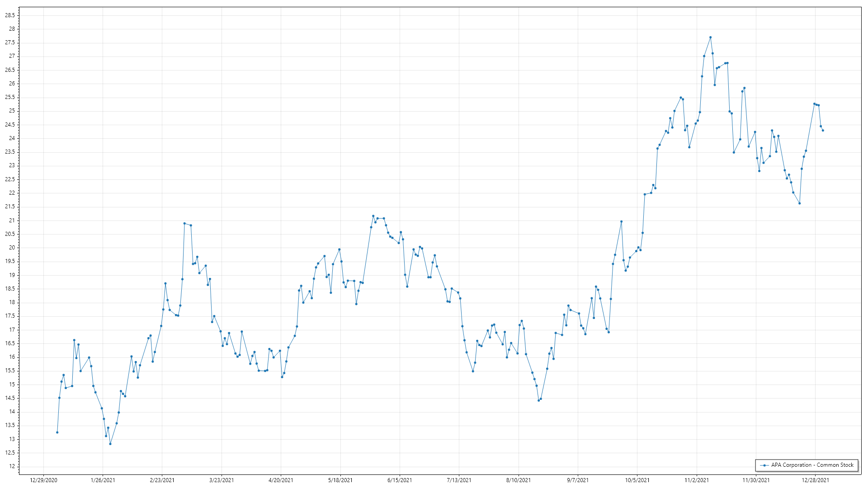Click the 5/18/2021 x-axis label
Image resolution: width=868 pixels, height=488 pixels.
(340, 480)
